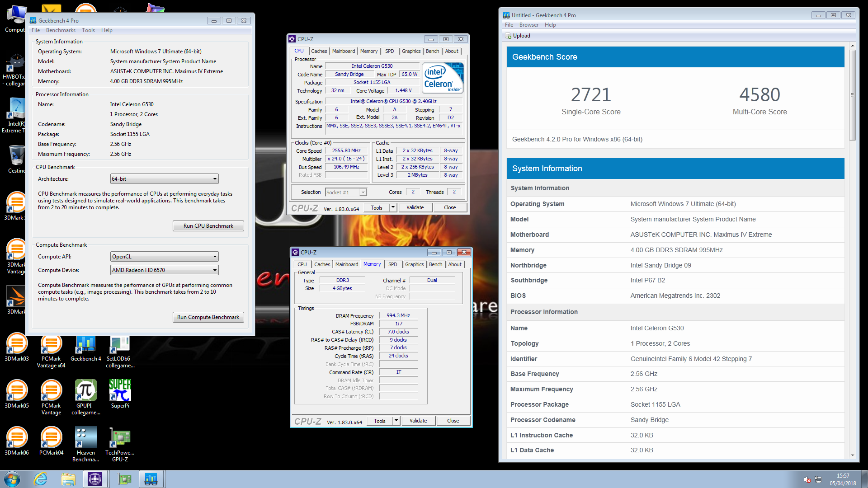Launch the GPUPI collegame shortcut
868x488 pixels.
click(85, 398)
